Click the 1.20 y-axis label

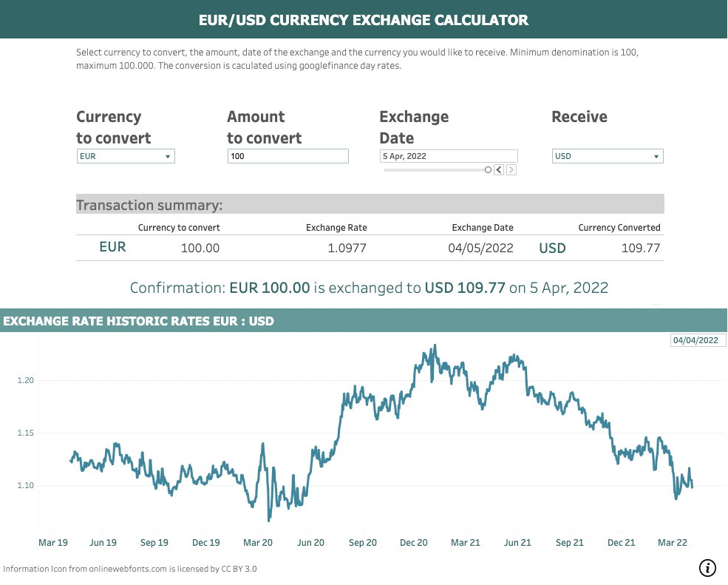(x=26, y=380)
